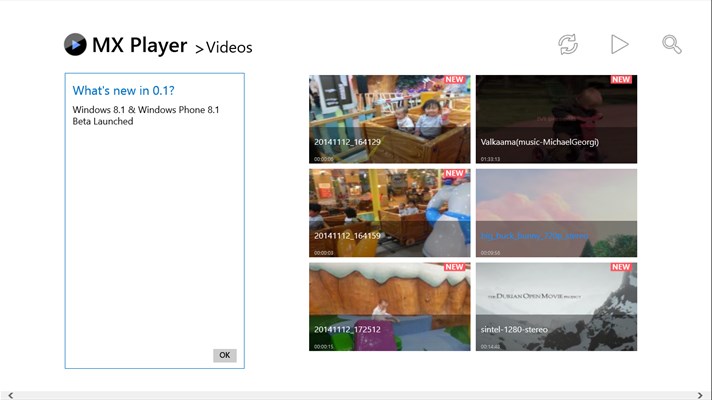This screenshot has width=712, height=400.
Task: Click the Videos breadcrumb label
Action: (x=229, y=47)
